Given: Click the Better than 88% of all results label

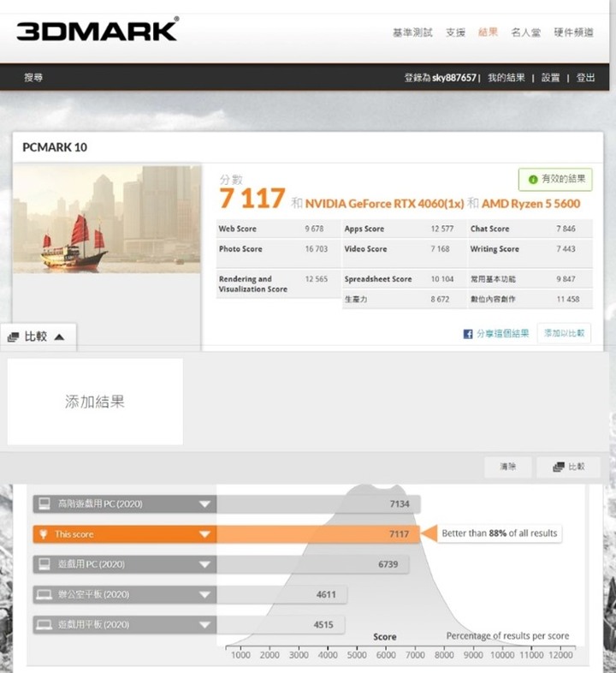Looking at the screenshot, I should tap(500, 533).
